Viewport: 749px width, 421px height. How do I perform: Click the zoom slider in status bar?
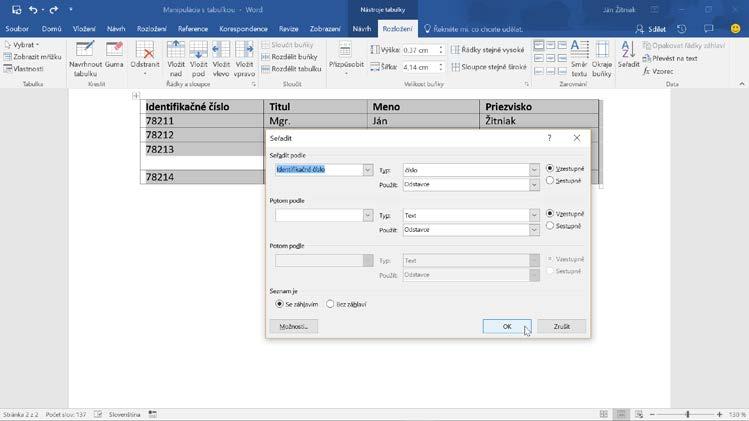point(687,414)
